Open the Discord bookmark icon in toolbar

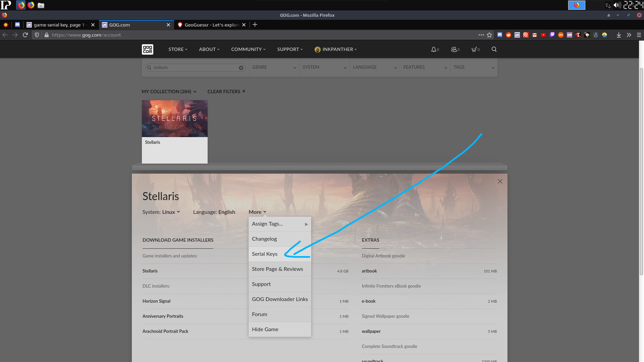point(500,35)
